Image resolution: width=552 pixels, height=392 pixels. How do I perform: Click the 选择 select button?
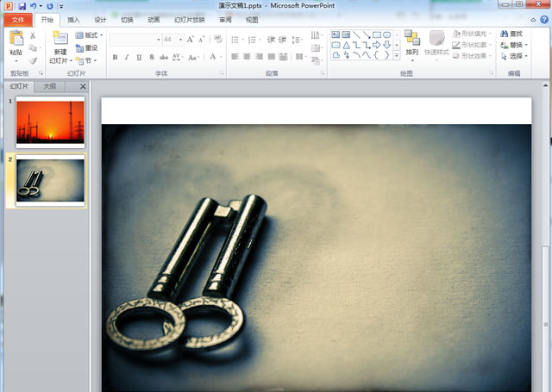pos(514,56)
